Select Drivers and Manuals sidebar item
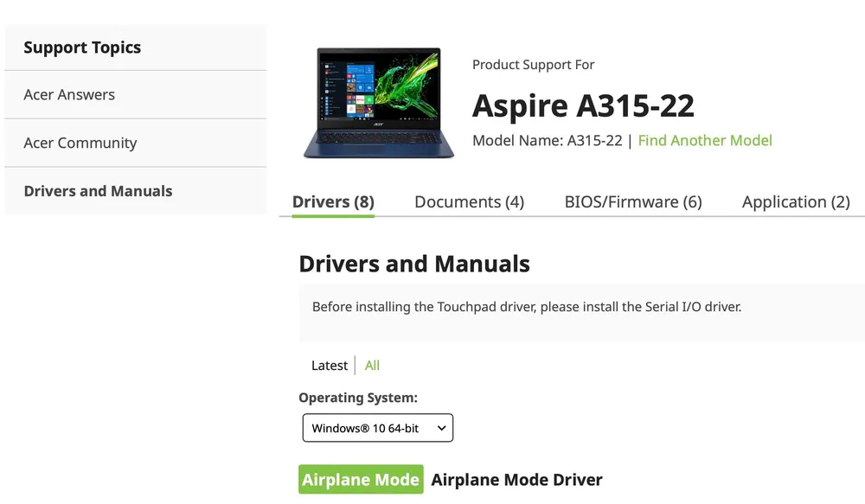This screenshot has width=865, height=504. tap(98, 191)
